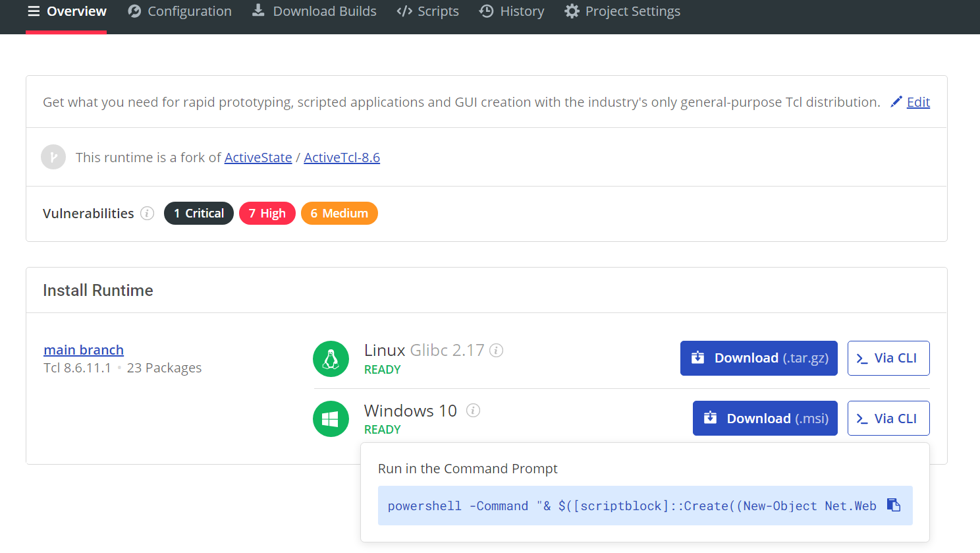Open the Overview tab
The height and width of the screenshot is (553, 980).
click(x=67, y=11)
